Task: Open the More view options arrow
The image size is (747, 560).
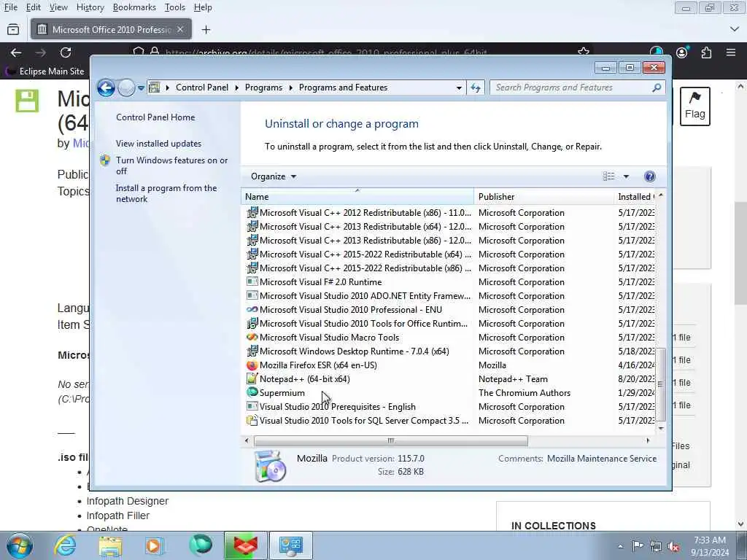Action: tap(626, 176)
